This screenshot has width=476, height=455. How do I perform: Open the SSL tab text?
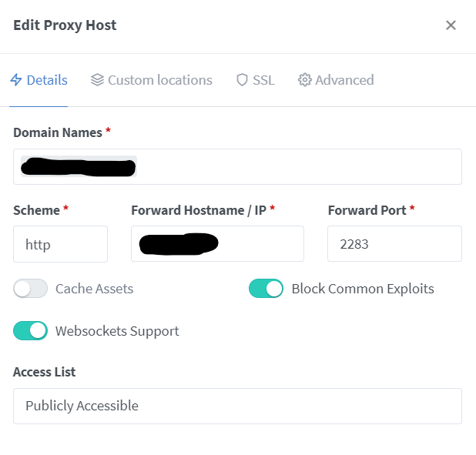pyautogui.click(x=263, y=80)
